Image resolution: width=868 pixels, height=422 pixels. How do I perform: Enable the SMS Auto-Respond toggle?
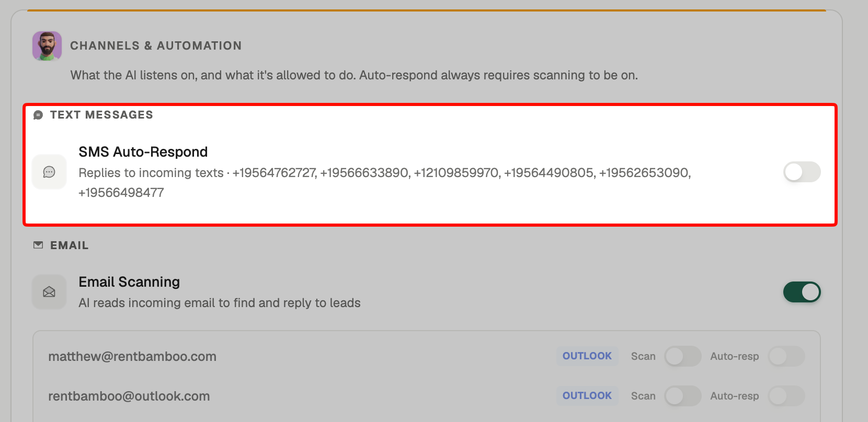click(802, 172)
